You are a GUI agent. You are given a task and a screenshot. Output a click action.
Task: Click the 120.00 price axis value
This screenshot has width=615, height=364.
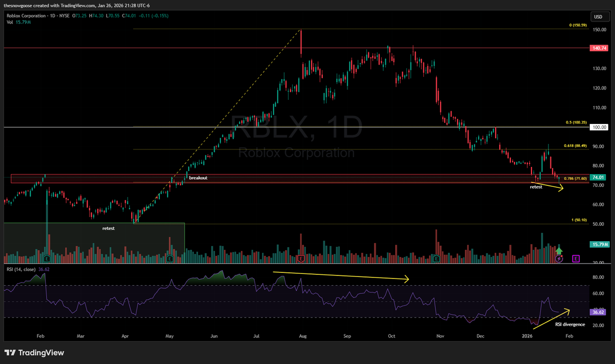[x=600, y=88]
